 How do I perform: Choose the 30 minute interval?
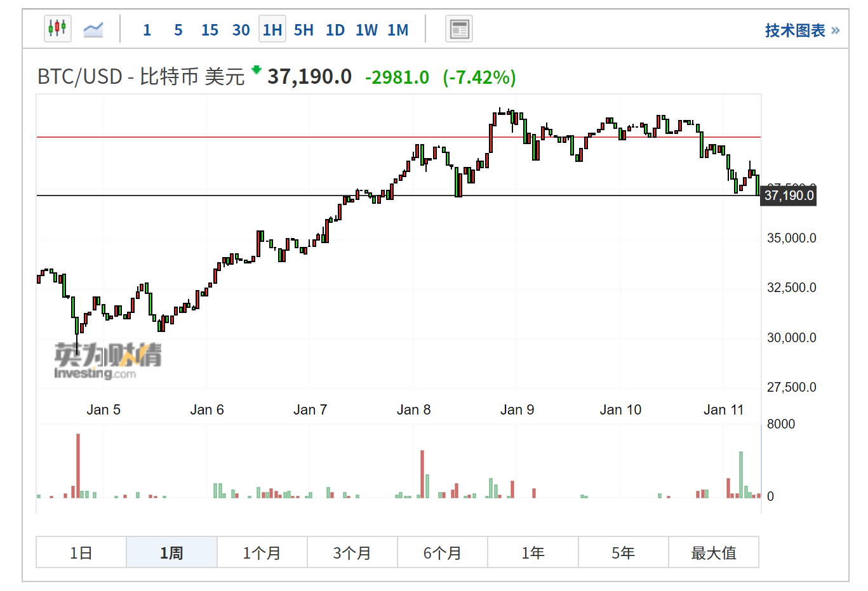point(241,30)
